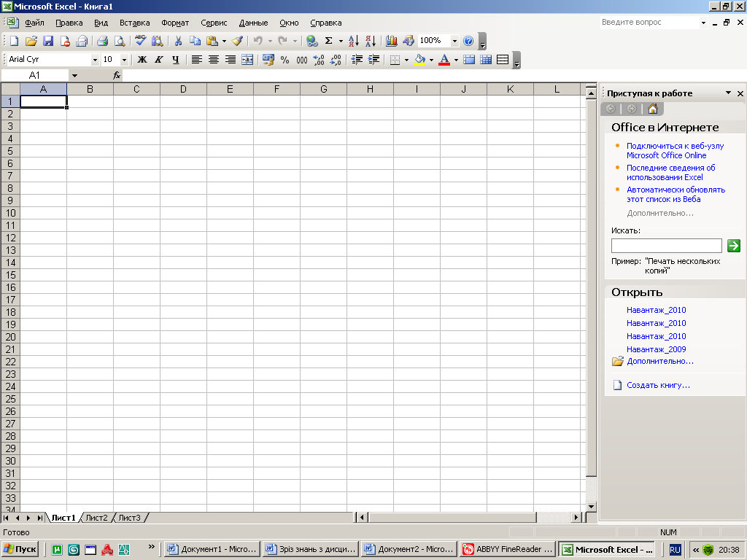Open the Undo history dropdown arrow
The image size is (747, 560).
[x=270, y=41]
